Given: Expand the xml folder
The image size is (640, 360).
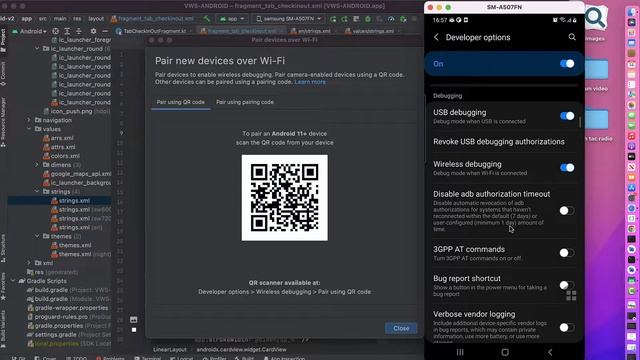Looking at the screenshot, I should (29, 263).
